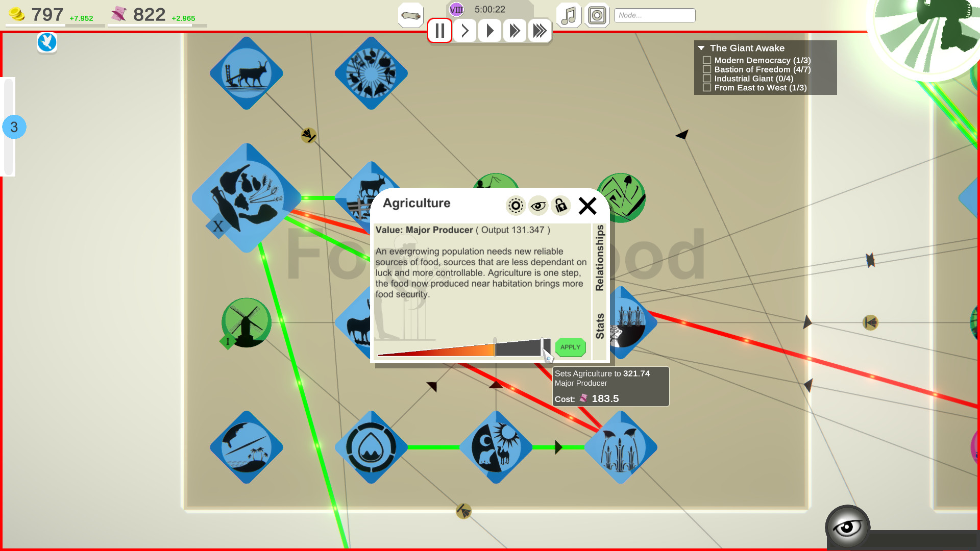The width and height of the screenshot is (980, 551).
Task: Enable Modern Democracy checkbox
Action: [x=707, y=60]
